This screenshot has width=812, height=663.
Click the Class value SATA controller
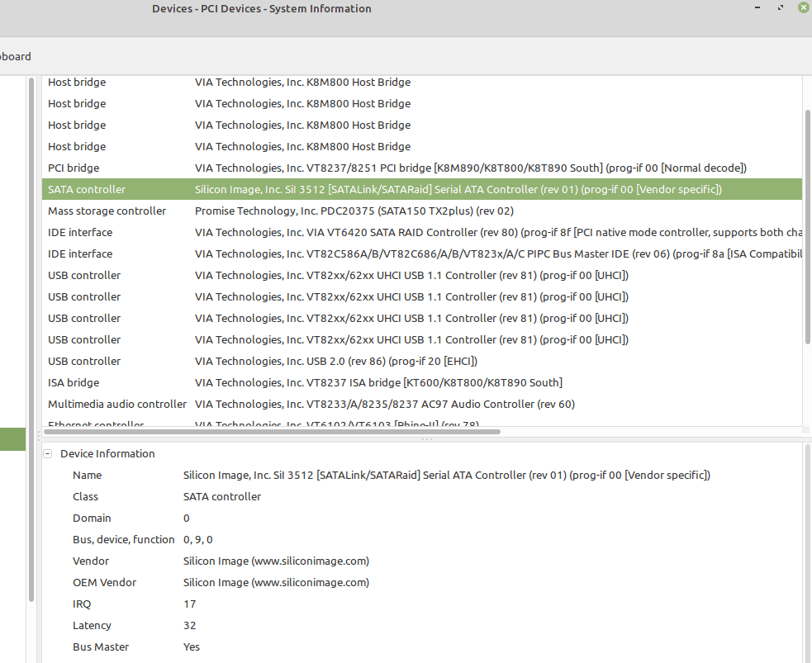[222, 497]
